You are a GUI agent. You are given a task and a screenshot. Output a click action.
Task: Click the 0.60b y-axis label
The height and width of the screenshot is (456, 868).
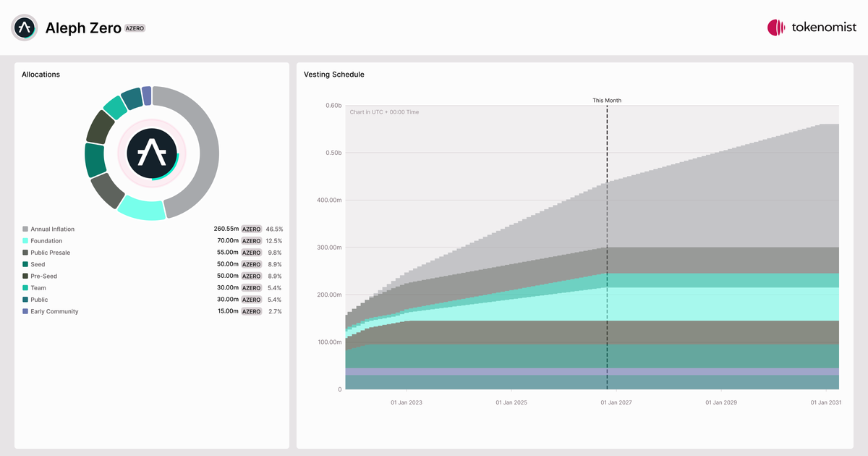(333, 106)
